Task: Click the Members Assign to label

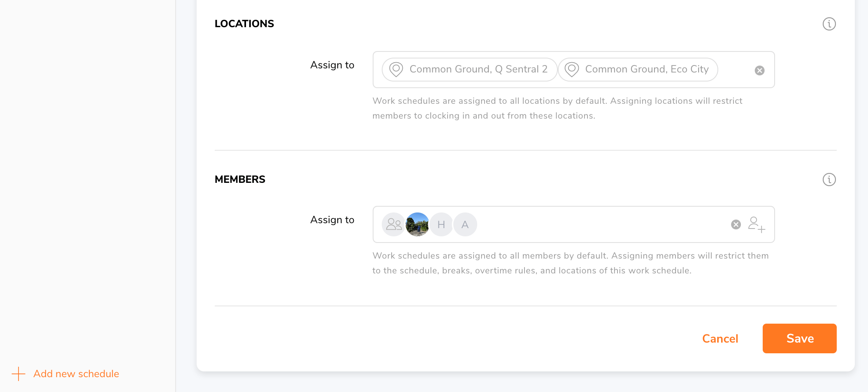Action: (x=332, y=220)
